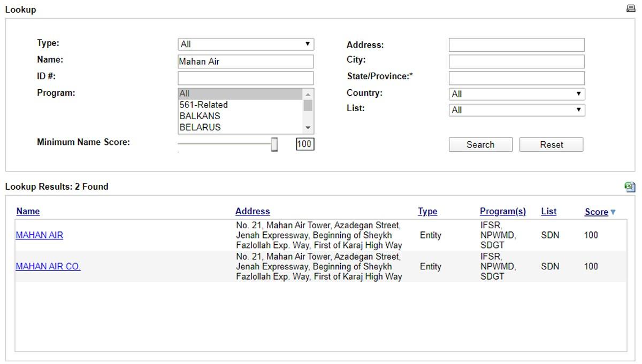Sort results by Address column

253,211
